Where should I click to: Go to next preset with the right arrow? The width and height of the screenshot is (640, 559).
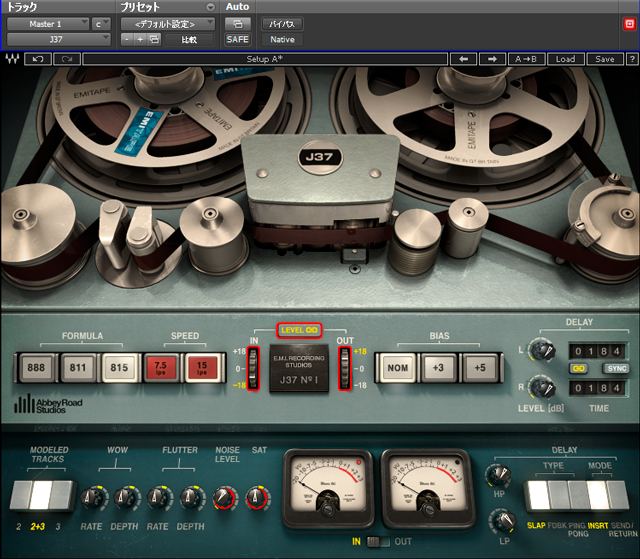pyautogui.click(x=492, y=59)
